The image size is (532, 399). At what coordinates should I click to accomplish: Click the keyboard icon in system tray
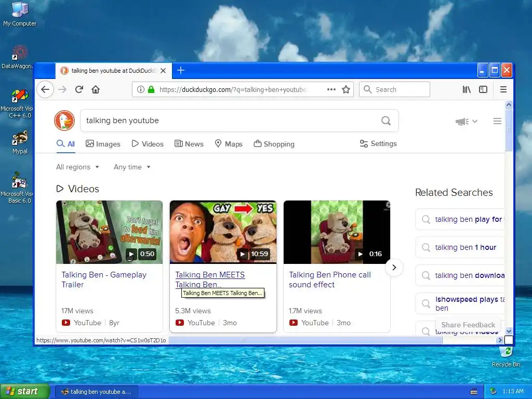(x=474, y=392)
